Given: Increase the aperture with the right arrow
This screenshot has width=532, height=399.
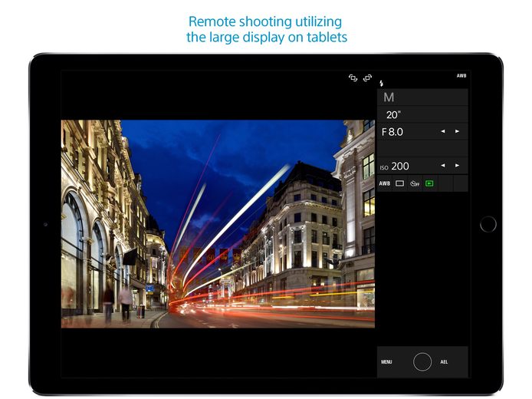Looking at the screenshot, I should coord(458,131).
